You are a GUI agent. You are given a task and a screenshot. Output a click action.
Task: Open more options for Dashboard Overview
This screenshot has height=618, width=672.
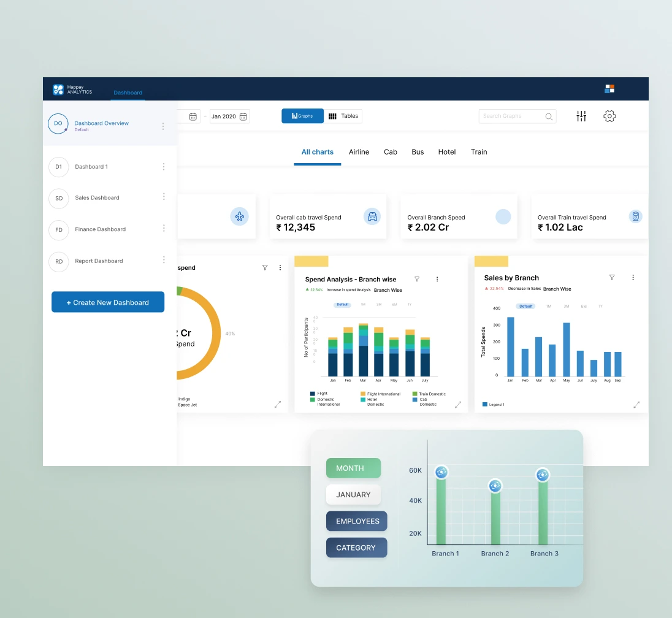coord(163,126)
